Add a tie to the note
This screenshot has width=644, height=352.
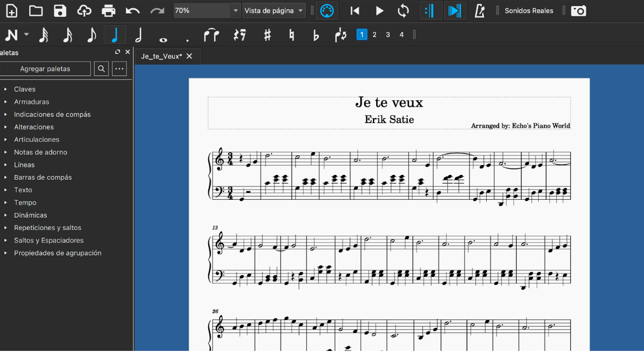point(211,35)
